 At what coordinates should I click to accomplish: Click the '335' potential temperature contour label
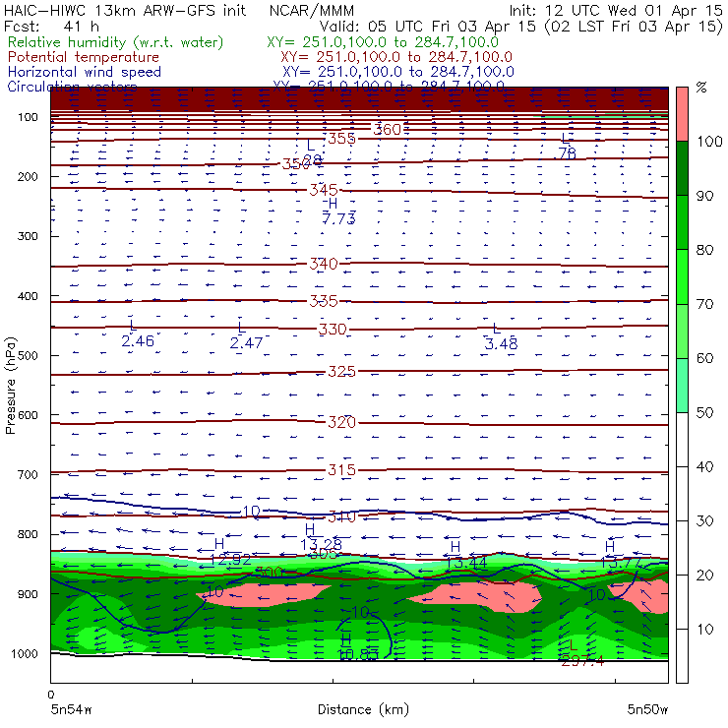point(324,301)
